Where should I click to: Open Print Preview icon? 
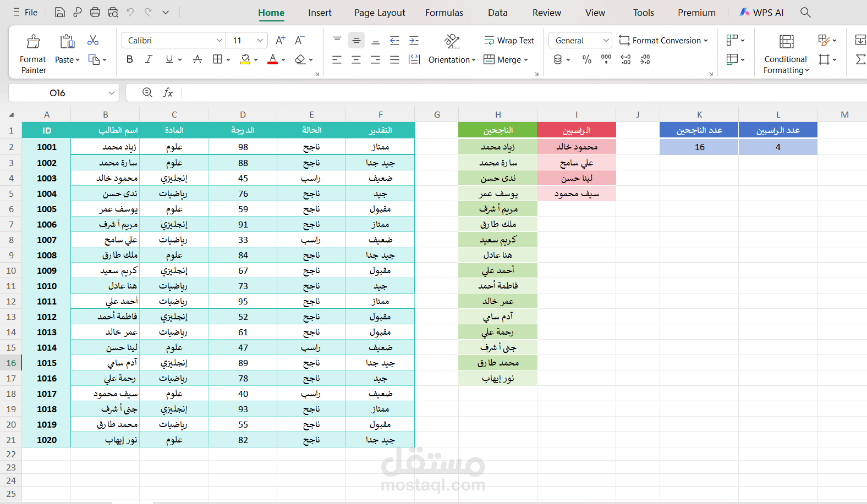(x=113, y=12)
